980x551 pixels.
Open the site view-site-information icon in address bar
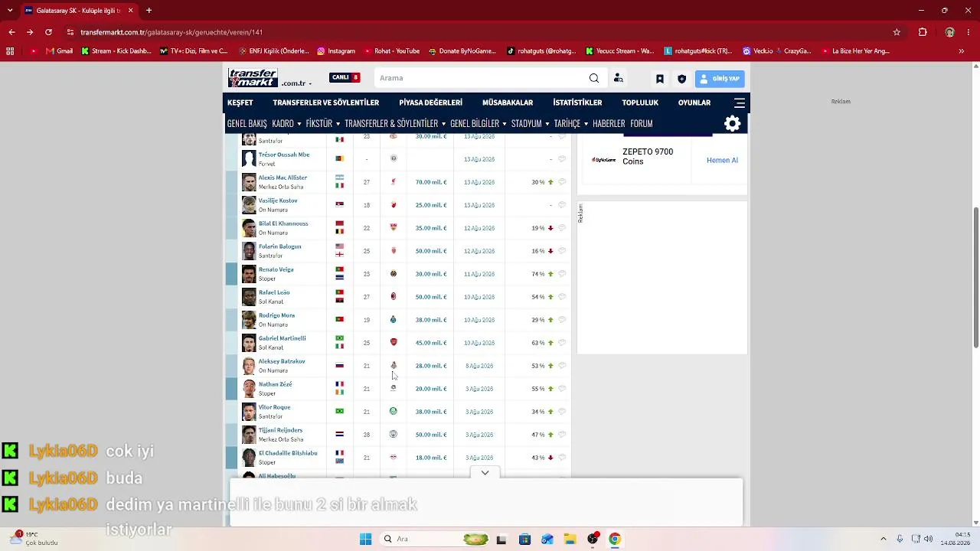click(x=70, y=32)
